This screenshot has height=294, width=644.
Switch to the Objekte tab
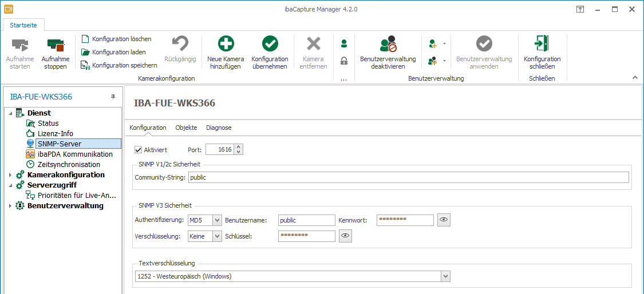(186, 128)
